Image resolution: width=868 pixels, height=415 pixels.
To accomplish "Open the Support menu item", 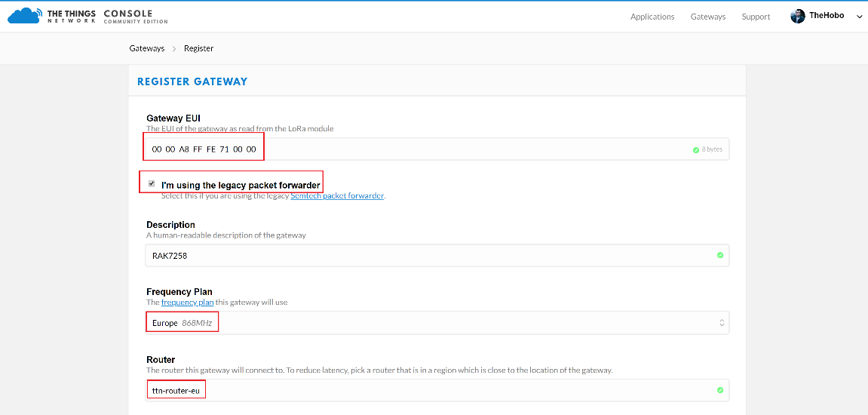I will tap(756, 17).
